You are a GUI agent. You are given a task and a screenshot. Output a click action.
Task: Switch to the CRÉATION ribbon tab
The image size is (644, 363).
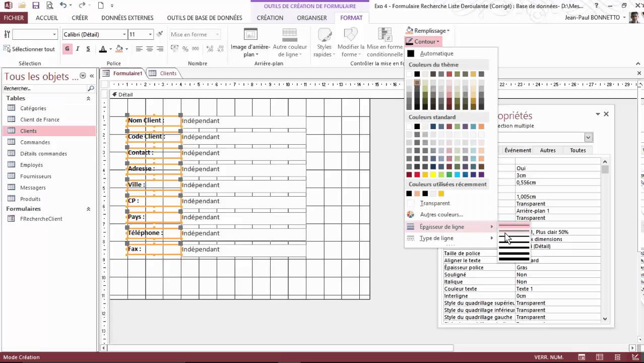tap(270, 18)
